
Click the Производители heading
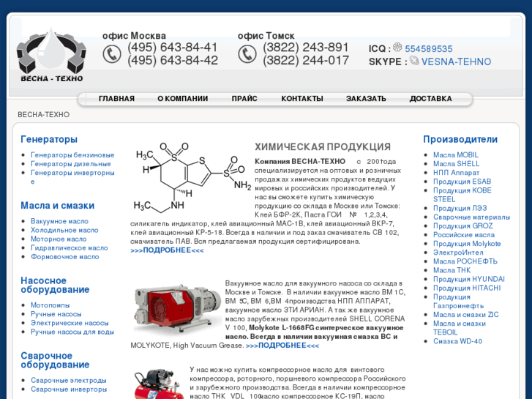pos(460,139)
